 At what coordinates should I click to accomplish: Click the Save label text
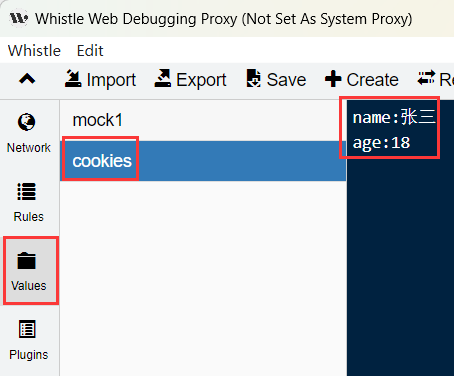(286, 80)
